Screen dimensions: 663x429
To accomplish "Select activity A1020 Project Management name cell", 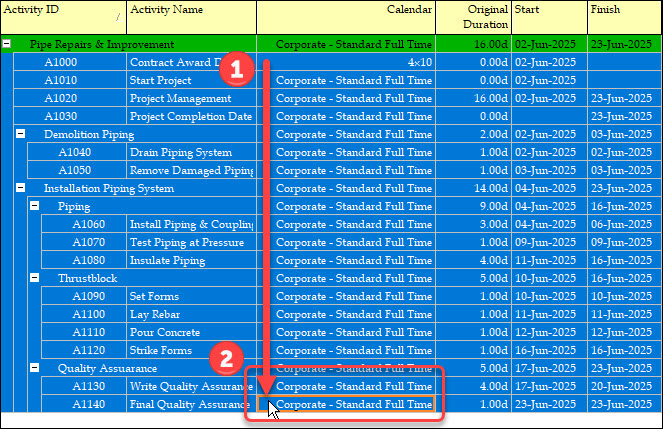I will click(x=190, y=98).
